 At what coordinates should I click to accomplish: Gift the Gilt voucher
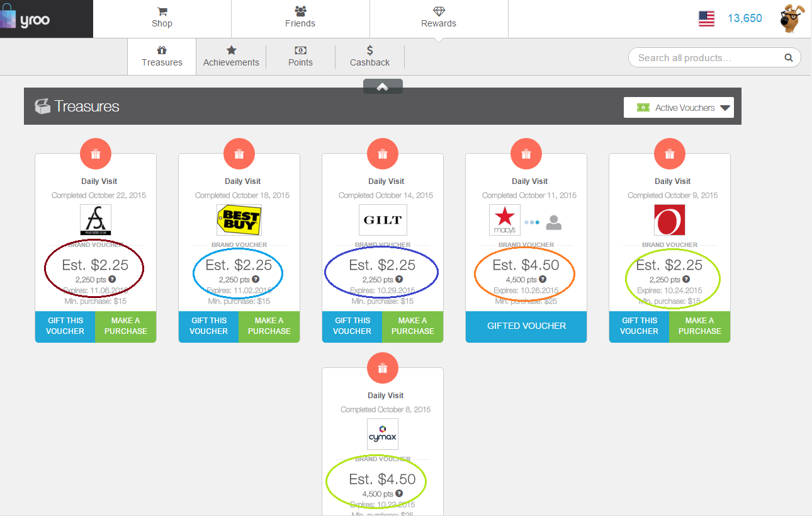(352, 326)
